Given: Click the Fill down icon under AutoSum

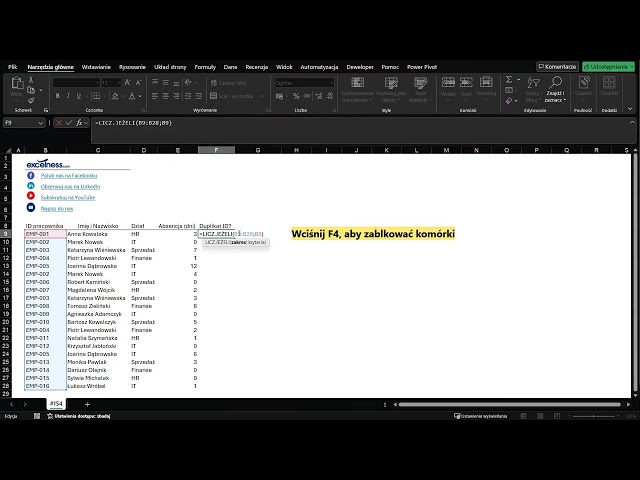Looking at the screenshot, I should tap(509, 90).
